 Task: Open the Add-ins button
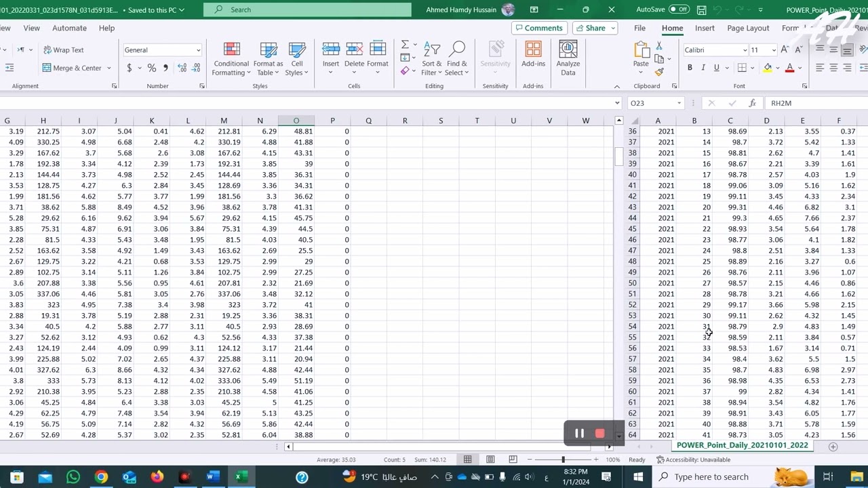coord(533,54)
